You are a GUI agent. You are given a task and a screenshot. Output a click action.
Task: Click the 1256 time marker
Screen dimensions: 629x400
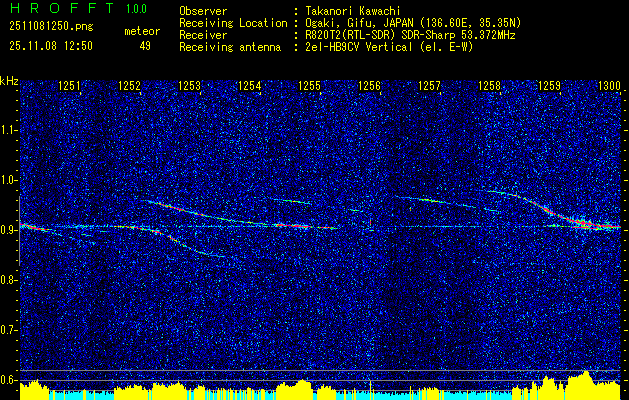(369, 85)
